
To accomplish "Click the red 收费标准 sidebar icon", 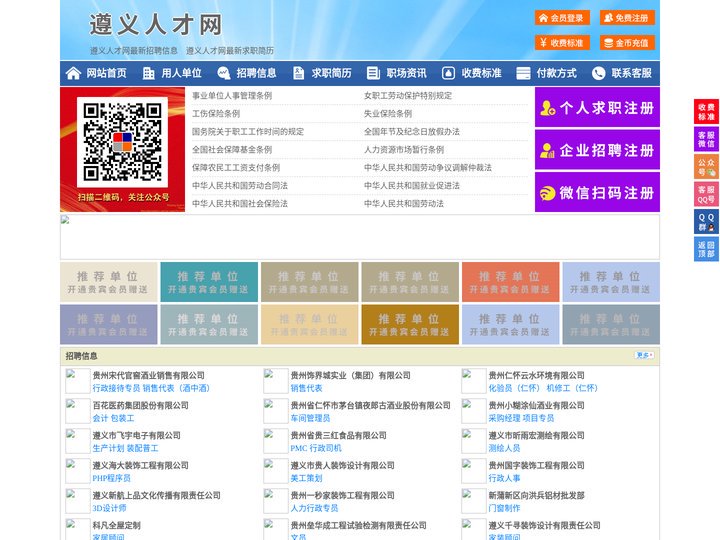I will point(706,112).
